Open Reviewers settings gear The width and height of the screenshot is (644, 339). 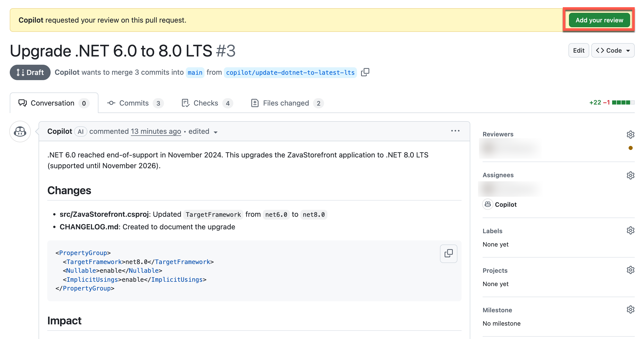point(631,135)
